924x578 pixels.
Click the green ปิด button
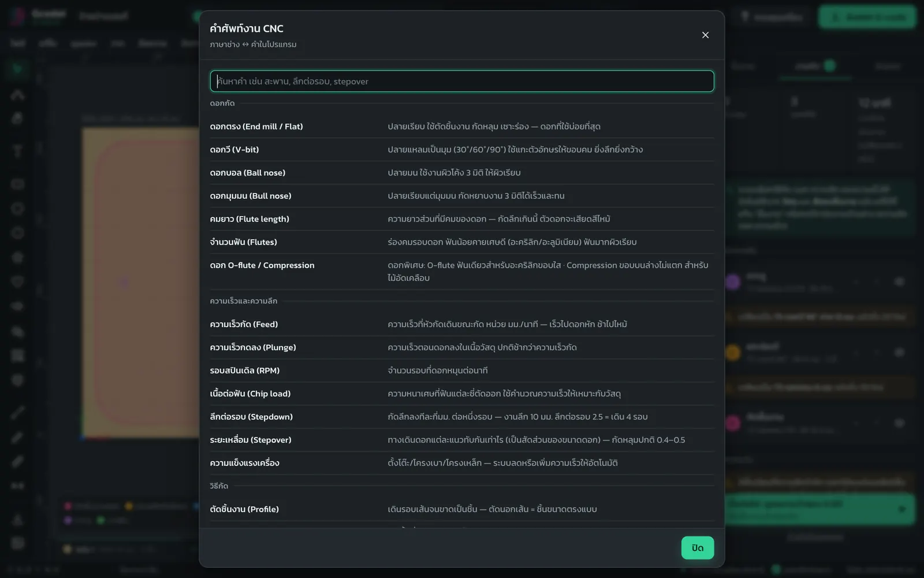tap(698, 548)
